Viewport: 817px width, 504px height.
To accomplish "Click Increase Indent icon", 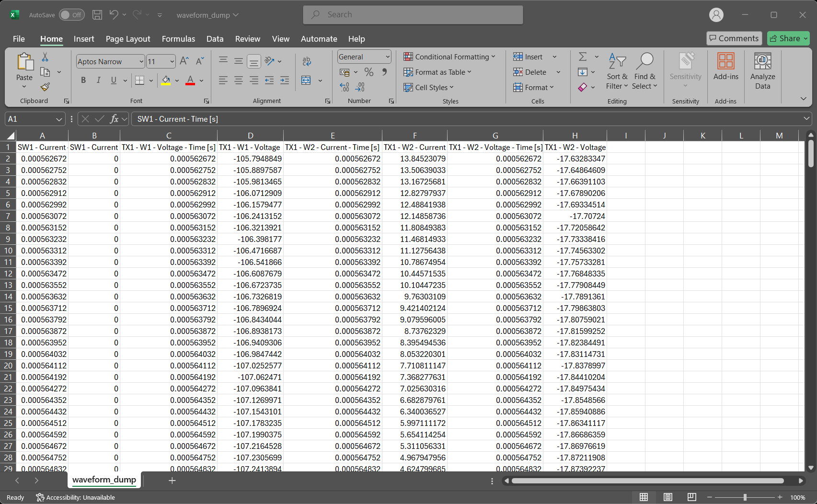I will (x=285, y=80).
